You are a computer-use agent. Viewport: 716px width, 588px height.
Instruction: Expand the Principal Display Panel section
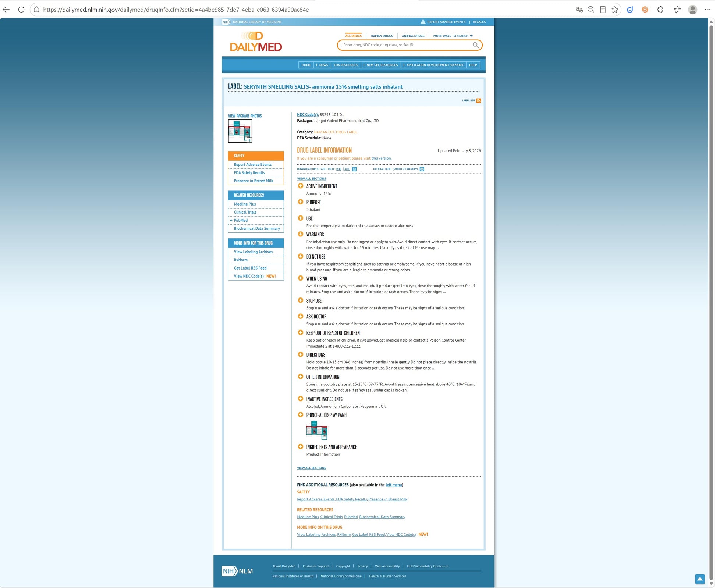(x=301, y=415)
